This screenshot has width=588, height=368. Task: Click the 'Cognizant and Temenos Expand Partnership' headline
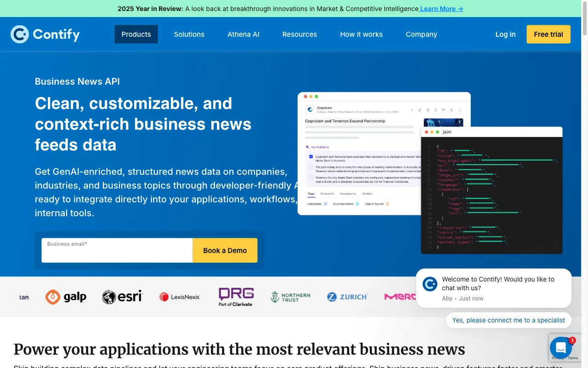point(345,121)
